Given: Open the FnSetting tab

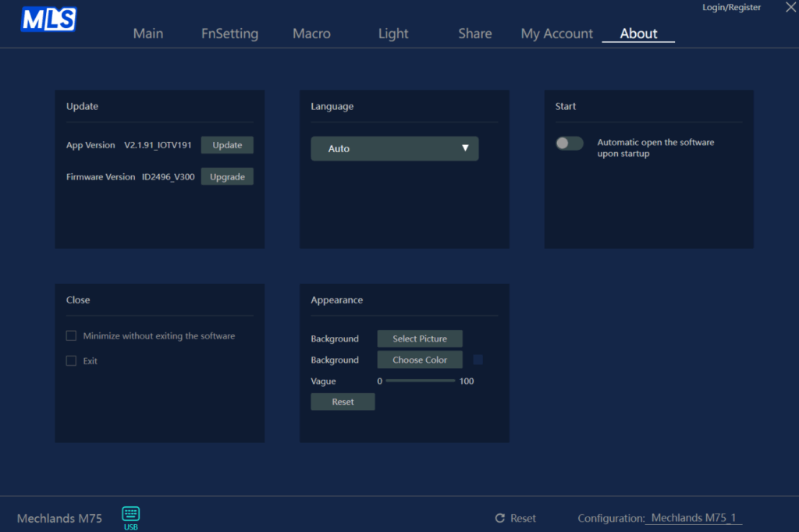Looking at the screenshot, I should (x=229, y=34).
